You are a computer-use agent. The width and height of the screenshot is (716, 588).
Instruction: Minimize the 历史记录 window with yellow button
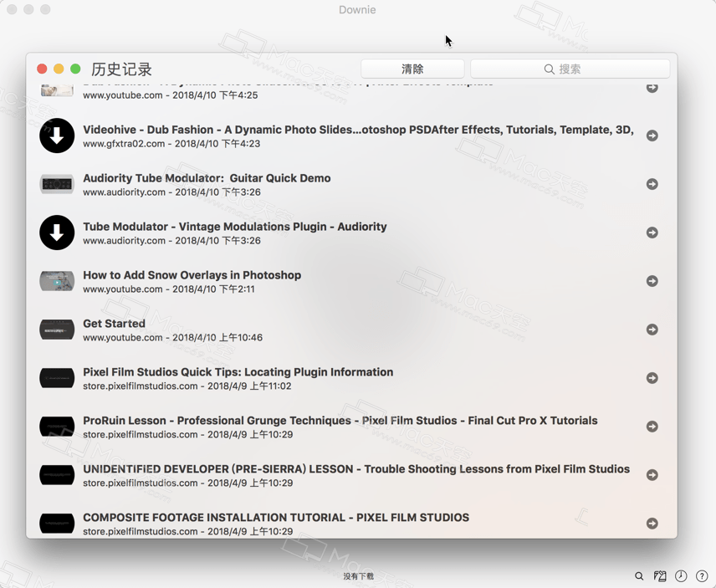click(x=59, y=69)
